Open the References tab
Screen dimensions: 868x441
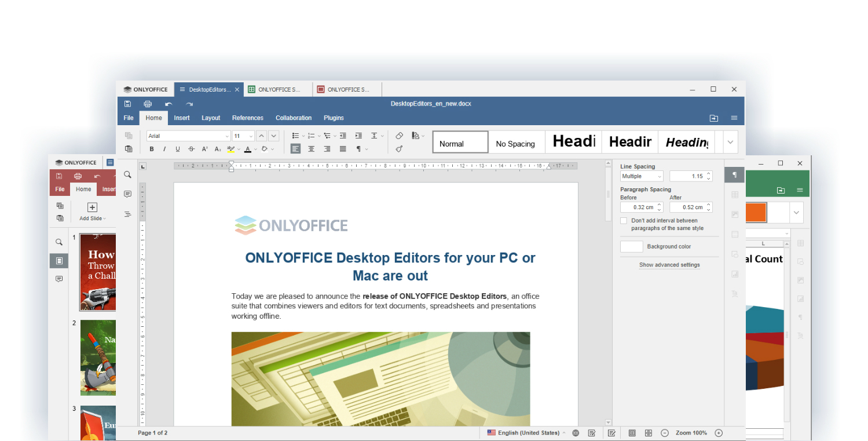(248, 118)
